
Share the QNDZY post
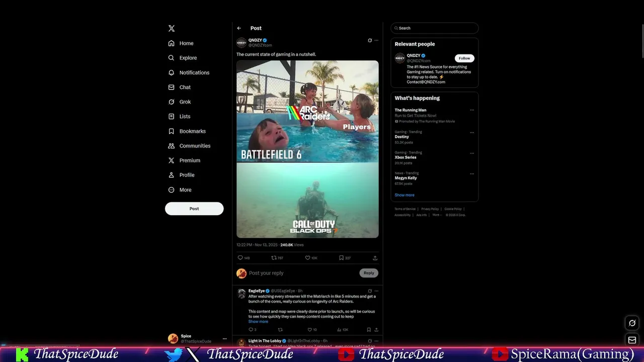click(x=375, y=258)
